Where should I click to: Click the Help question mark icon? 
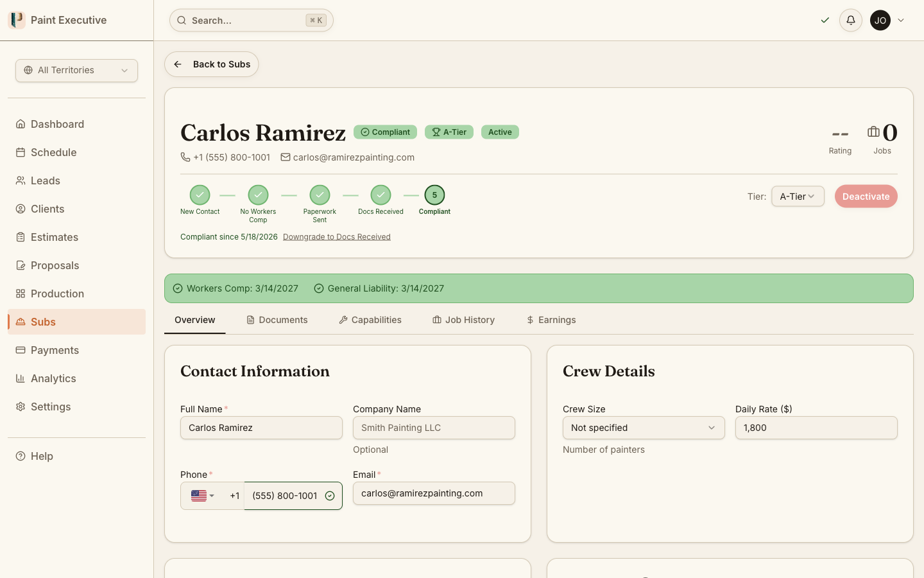click(x=21, y=456)
